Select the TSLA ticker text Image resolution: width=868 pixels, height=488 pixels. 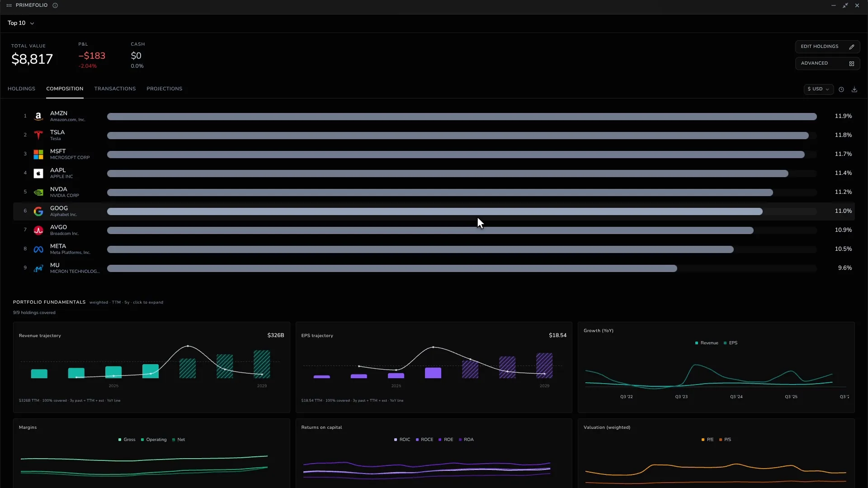coord(57,132)
